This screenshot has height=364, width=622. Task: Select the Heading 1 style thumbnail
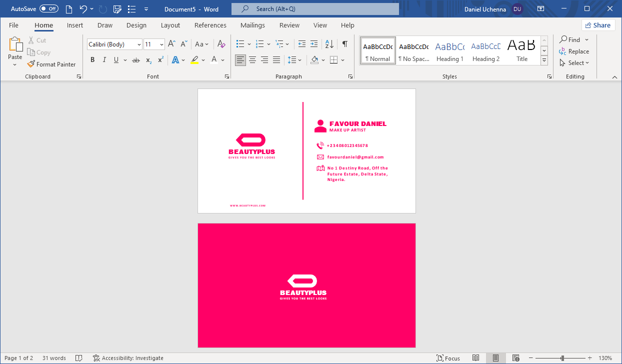[x=449, y=50]
